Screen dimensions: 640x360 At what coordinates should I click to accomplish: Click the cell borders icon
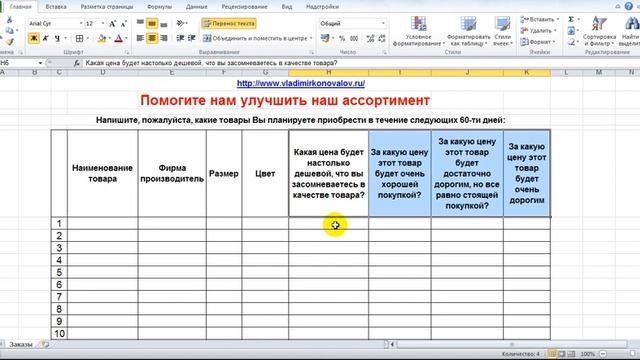pos(80,38)
